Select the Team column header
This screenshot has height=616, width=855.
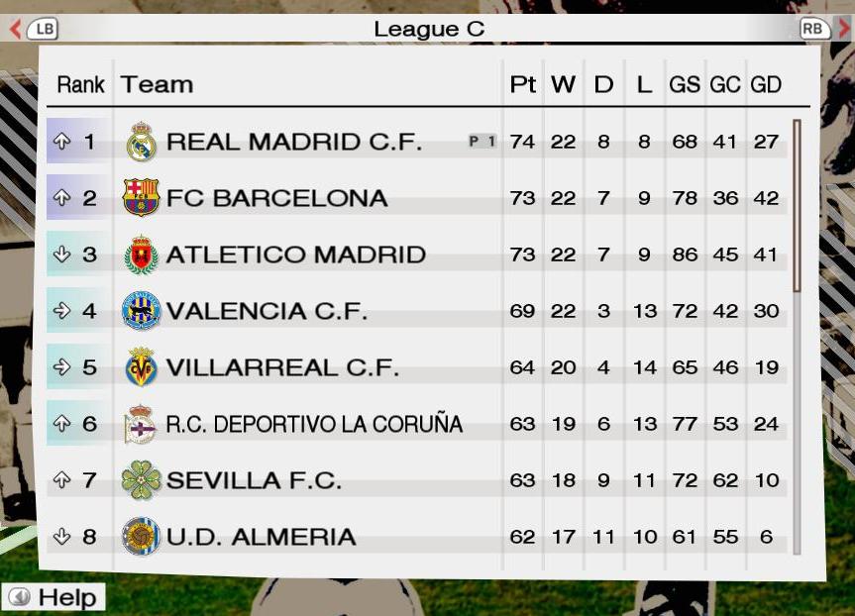click(157, 84)
